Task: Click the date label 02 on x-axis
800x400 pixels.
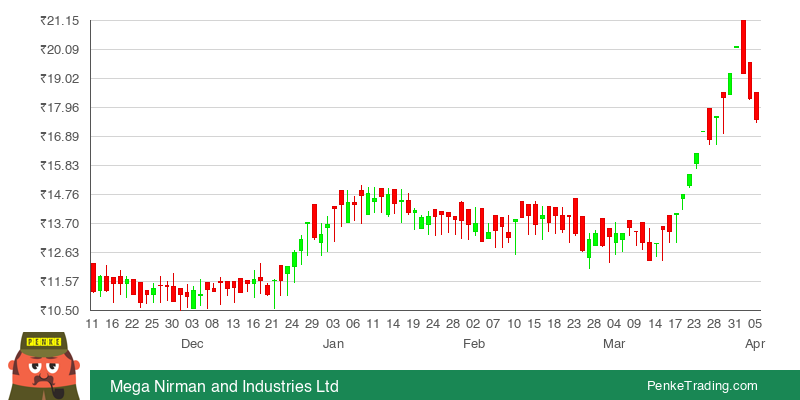Action: point(473,323)
